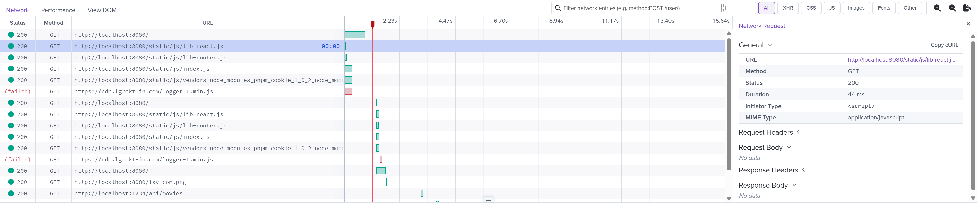Toggle the Other filter

(x=910, y=8)
